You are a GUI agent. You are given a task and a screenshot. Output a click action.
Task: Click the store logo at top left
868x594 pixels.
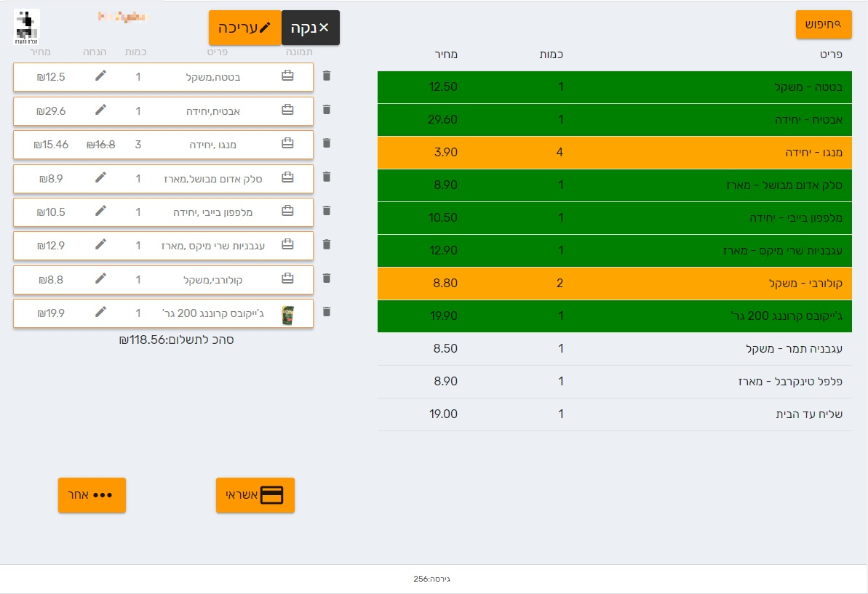pos(27,27)
